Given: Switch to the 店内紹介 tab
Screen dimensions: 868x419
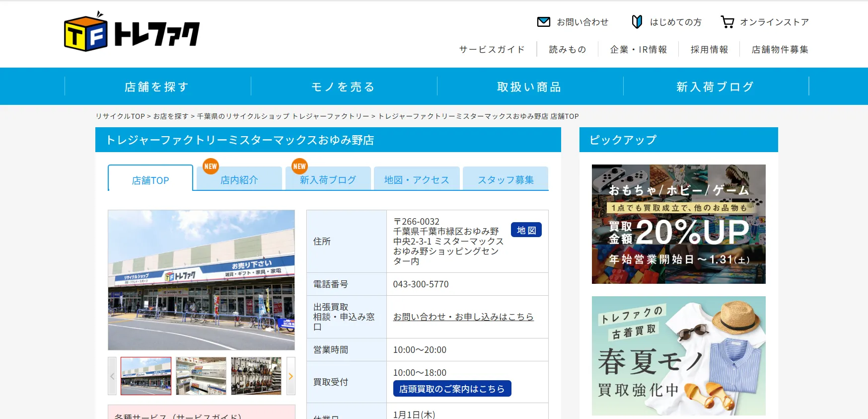Looking at the screenshot, I should tap(239, 180).
